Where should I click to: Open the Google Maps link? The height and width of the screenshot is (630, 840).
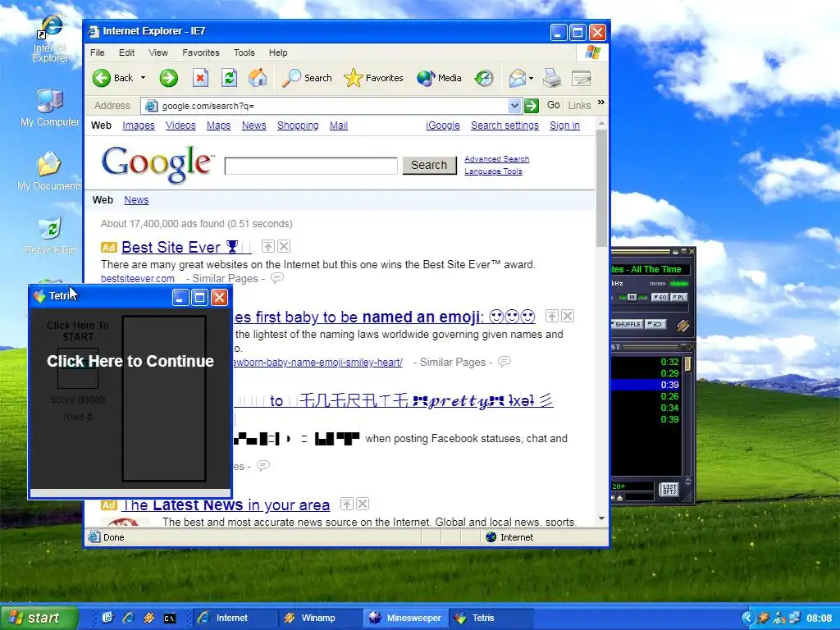(x=218, y=126)
